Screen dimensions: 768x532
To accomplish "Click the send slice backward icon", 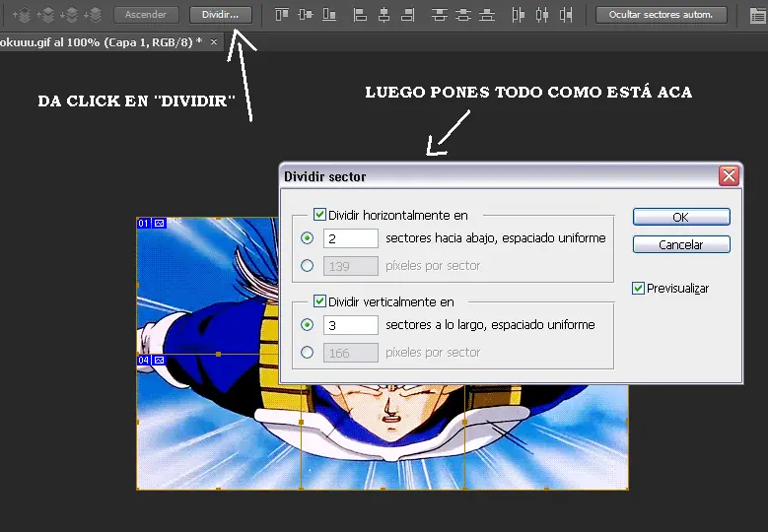I will (69, 15).
